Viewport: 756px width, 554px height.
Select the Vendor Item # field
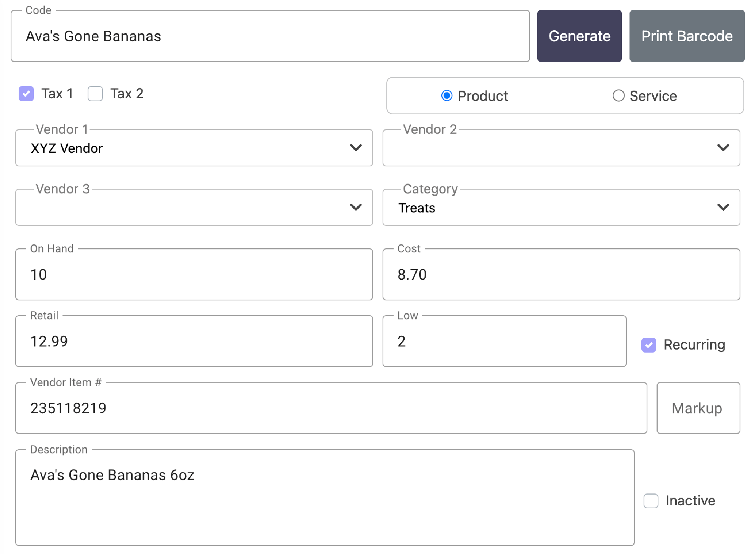331,408
